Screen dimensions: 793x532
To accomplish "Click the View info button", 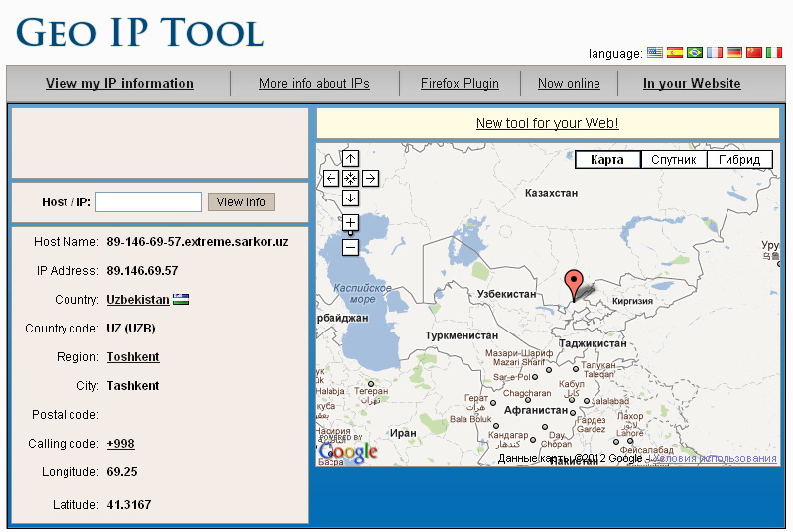I will point(241,201).
